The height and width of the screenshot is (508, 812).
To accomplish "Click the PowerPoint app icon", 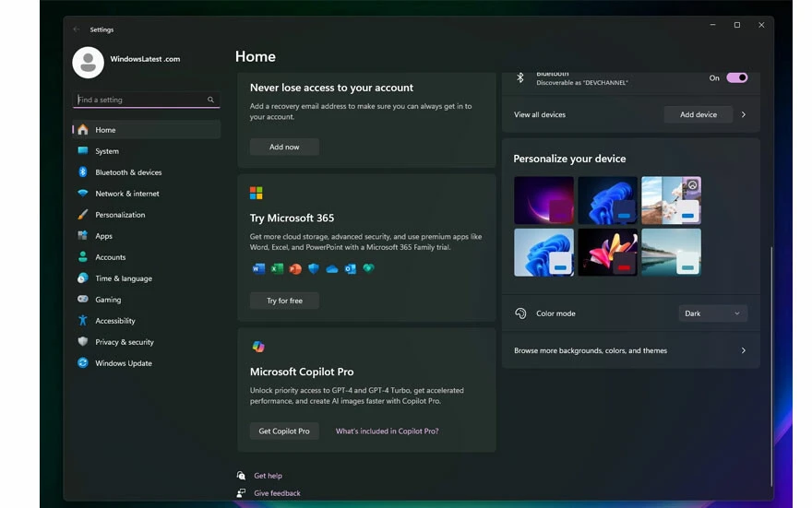I will point(295,268).
